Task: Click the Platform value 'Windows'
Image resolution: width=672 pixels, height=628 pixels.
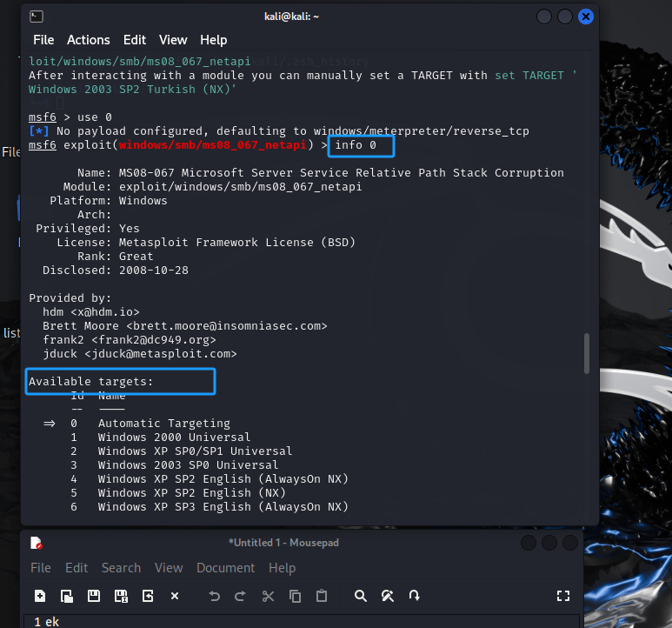Action: coord(143,201)
